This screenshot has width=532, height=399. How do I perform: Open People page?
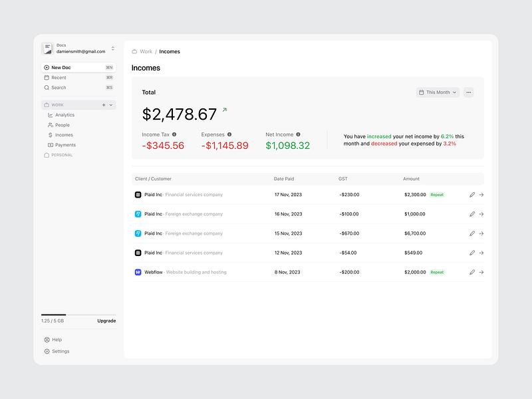coord(59,125)
